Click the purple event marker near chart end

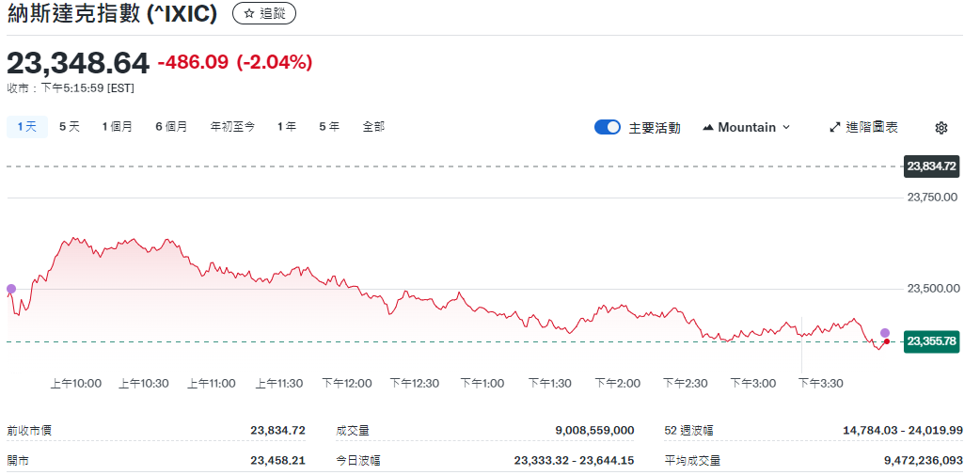[x=884, y=333]
